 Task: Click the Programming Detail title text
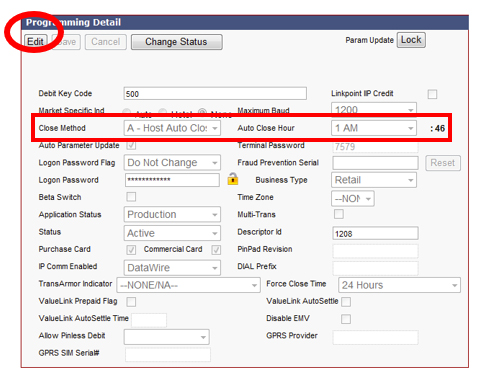(73, 22)
